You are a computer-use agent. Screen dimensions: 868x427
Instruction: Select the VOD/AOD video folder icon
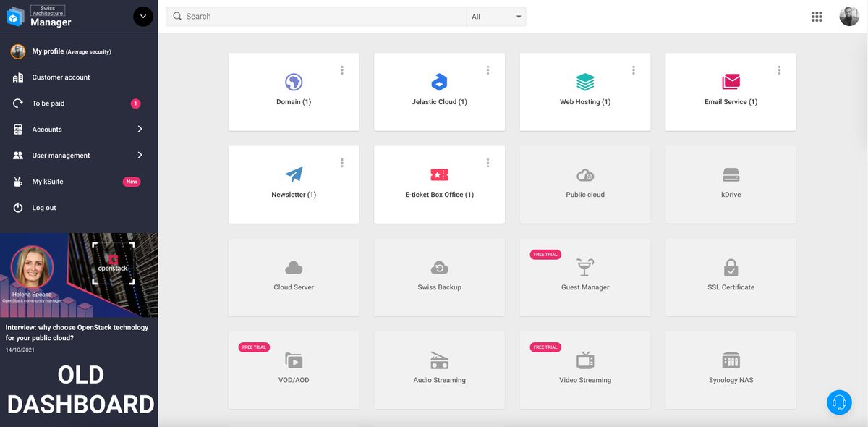coord(294,360)
